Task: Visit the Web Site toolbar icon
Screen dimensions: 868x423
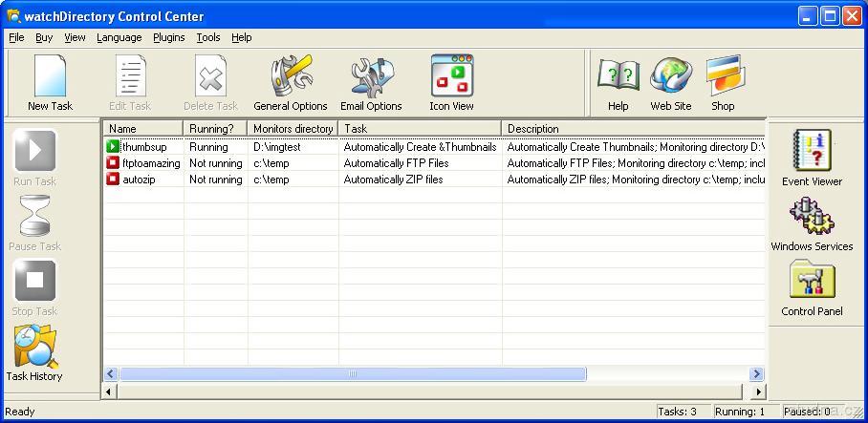Action: pos(670,82)
